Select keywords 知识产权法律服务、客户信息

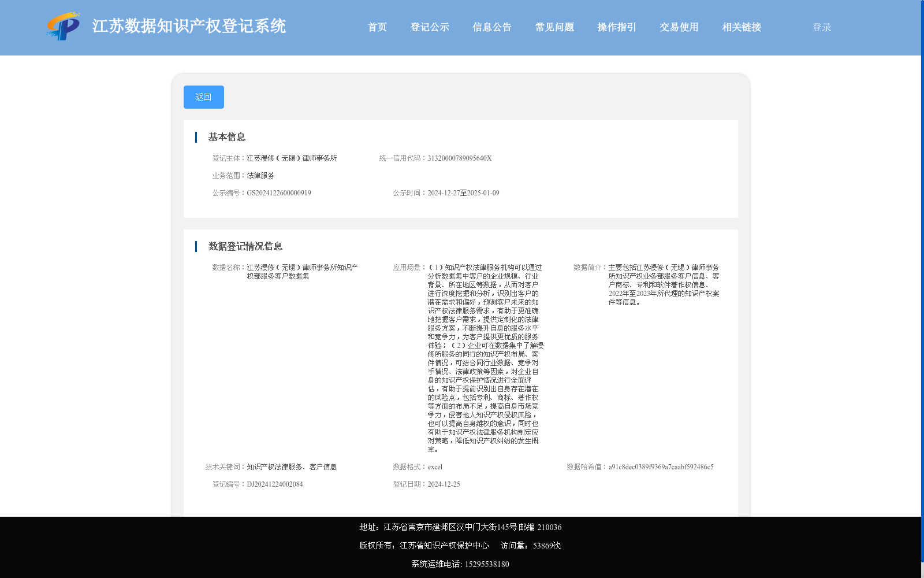pyautogui.click(x=292, y=467)
